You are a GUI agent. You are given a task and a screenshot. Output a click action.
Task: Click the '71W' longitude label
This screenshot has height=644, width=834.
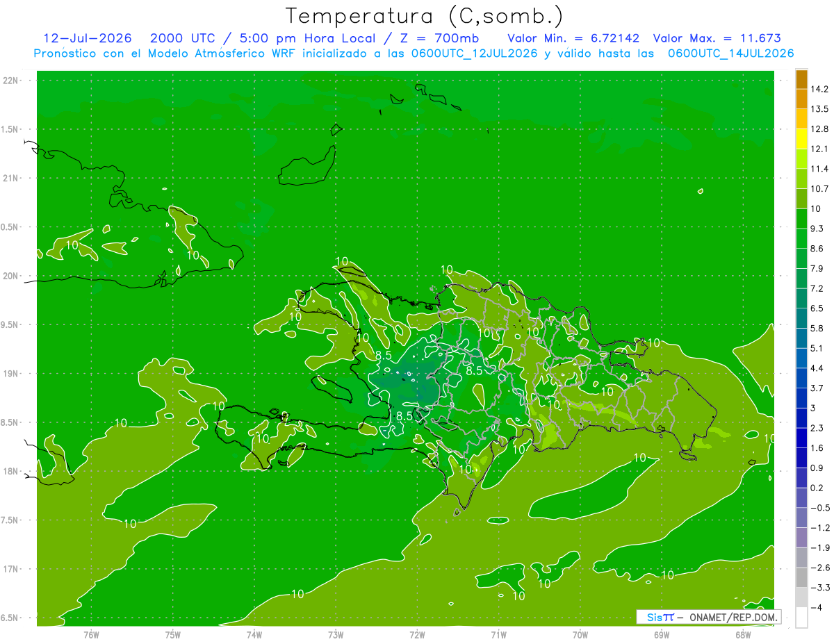[x=498, y=635]
